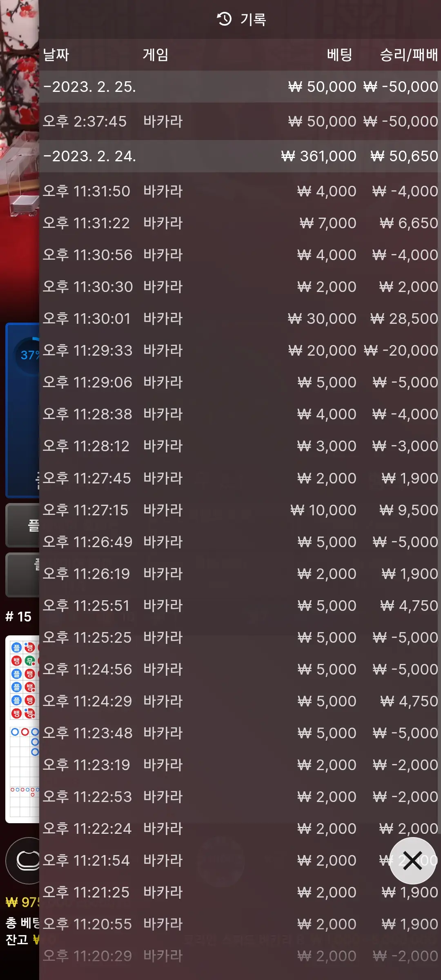Click the 베팅 column header
The width and height of the screenshot is (441, 980).
click(x=339, y=54)
